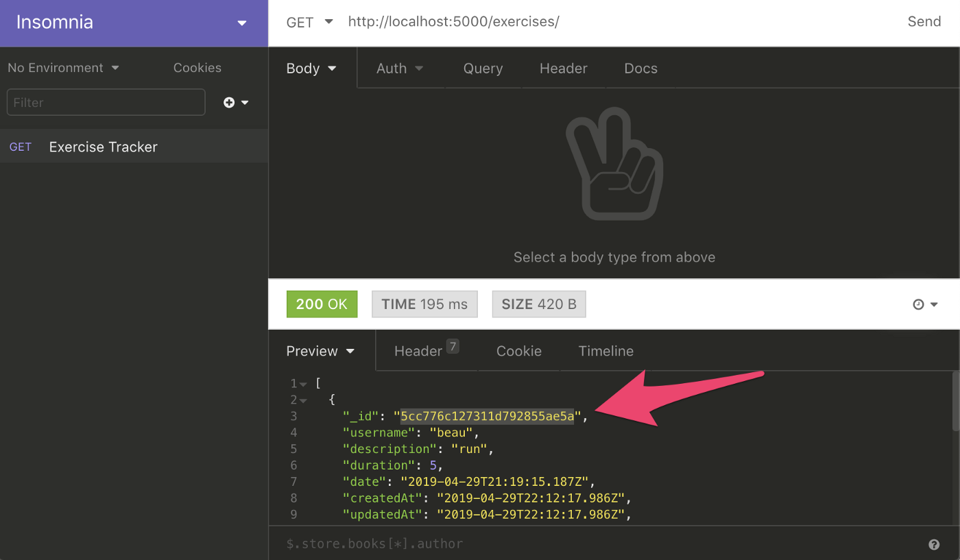Open the Body type dropdown tab
This screenshot has width=960, height=560.
(312, 69)
